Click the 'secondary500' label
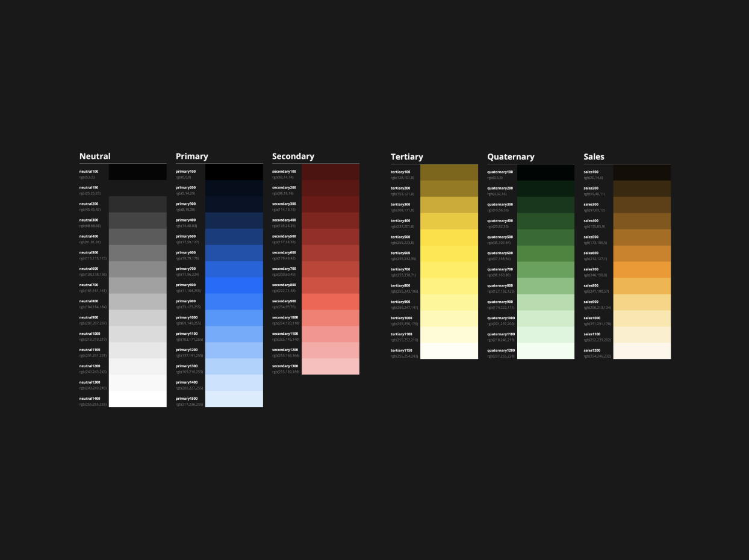This screenshot has height=560, width=749. [284, 236]
